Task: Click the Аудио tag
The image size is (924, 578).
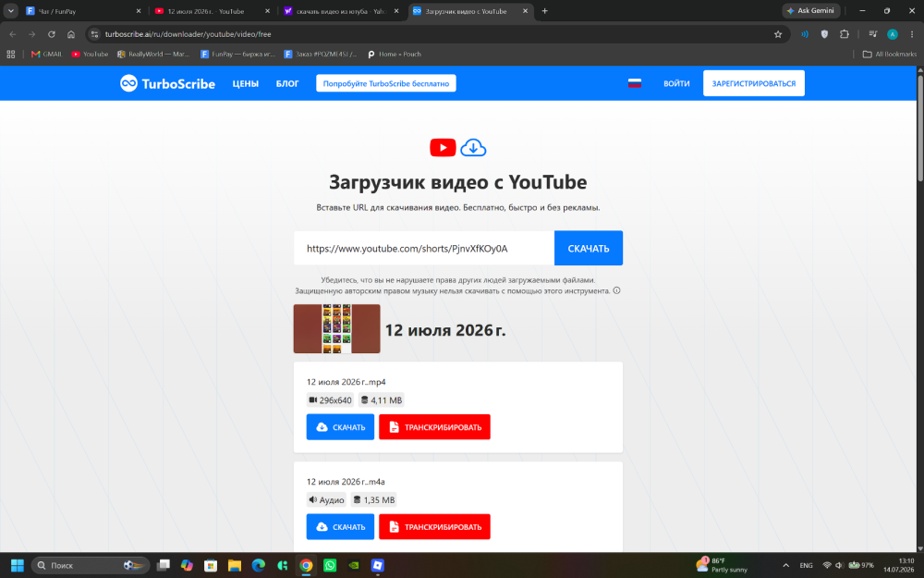Action: 326,499
